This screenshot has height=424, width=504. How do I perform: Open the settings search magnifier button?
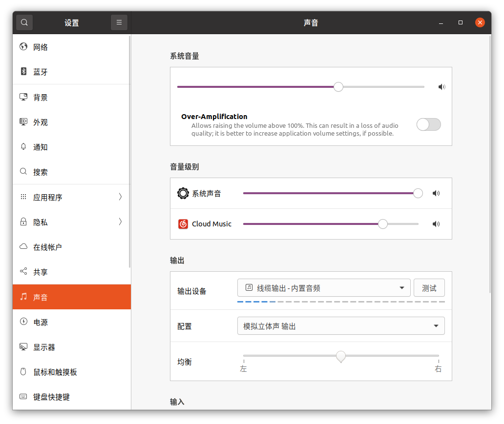pyautogui.click(x=24, y=22)
